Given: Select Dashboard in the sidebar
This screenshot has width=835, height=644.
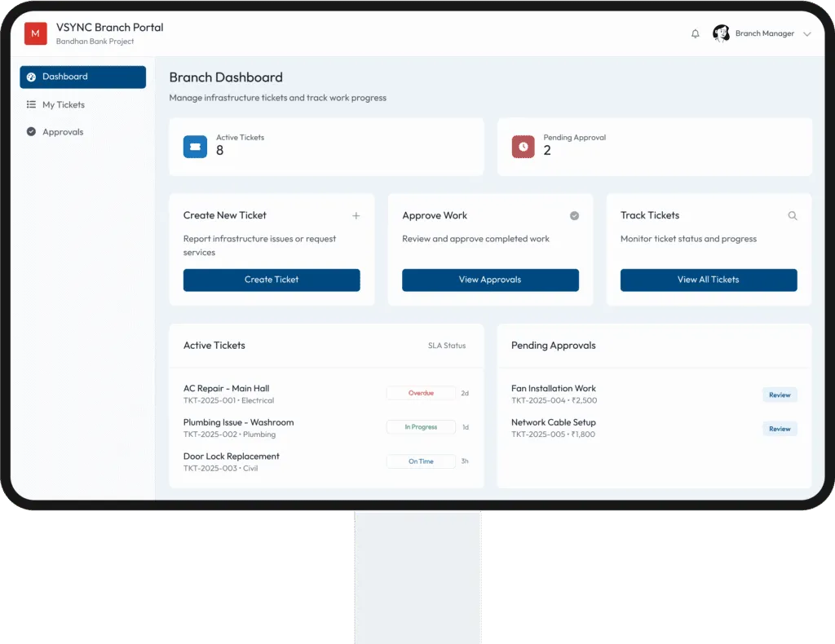Looking at the screenshot, I should (83, 77).
